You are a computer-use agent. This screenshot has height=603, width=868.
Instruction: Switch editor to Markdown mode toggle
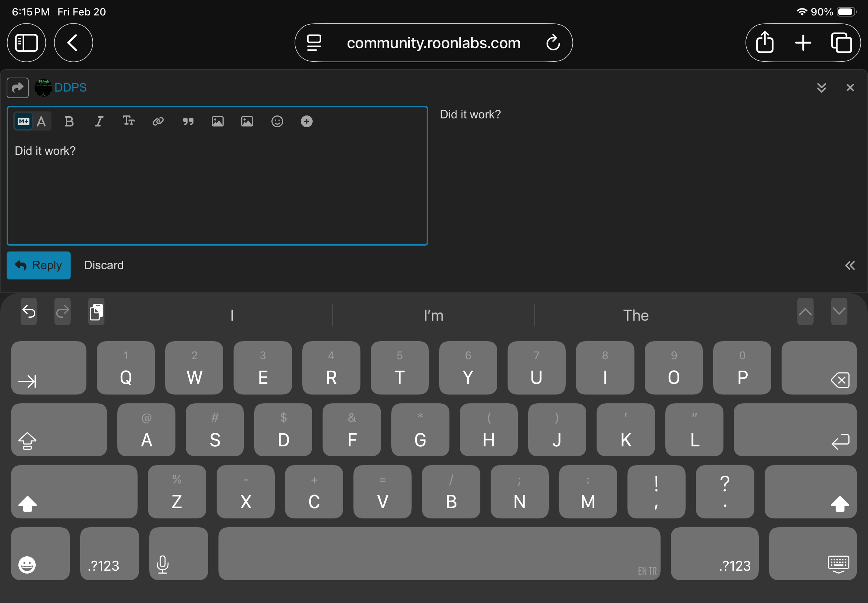[x=24, y=121]
